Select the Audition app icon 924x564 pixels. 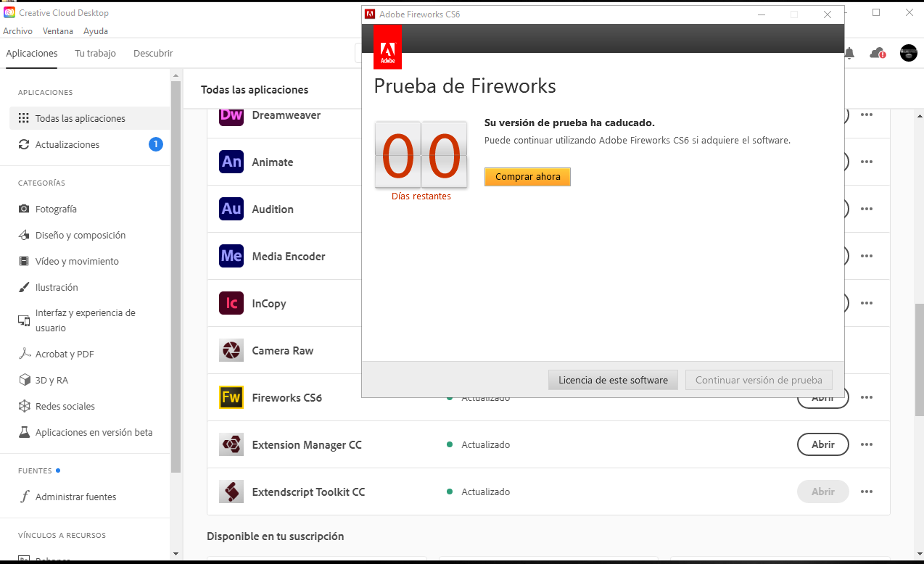231,209
